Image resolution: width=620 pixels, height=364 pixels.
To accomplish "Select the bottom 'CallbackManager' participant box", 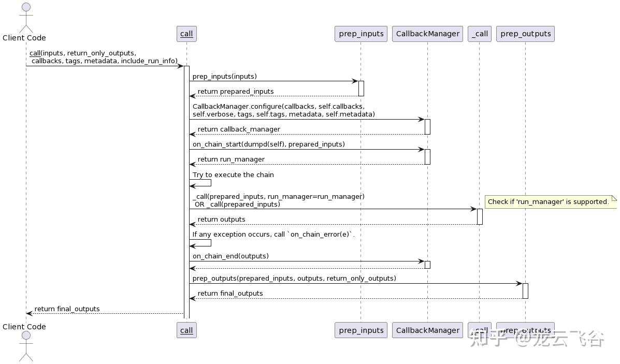I will [427, 330].
